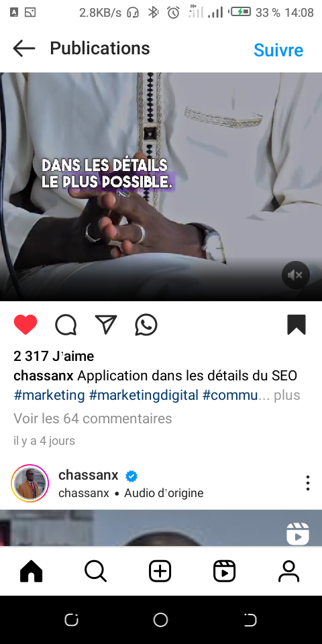Share the post via WhatsApp icon
Viewport: 322px width, 644px height.
[x=146, y=325]
